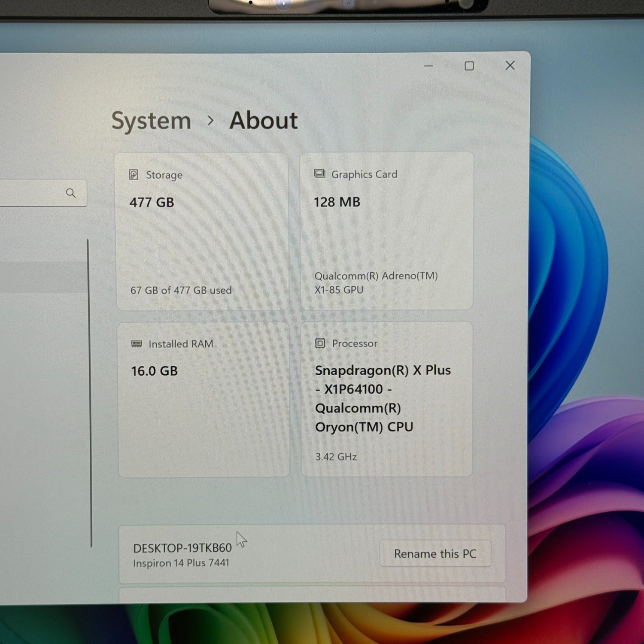Click the '16.0 GB' RAM value
Image resolution: width=644 pixels, height=644 pixels.
(155, 371)
